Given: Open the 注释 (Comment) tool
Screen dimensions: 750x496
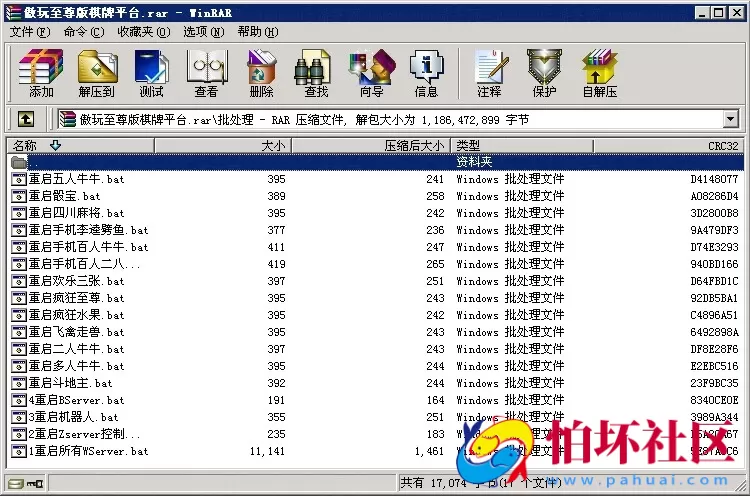Looking at the screenshot, I should pos(490,73).
